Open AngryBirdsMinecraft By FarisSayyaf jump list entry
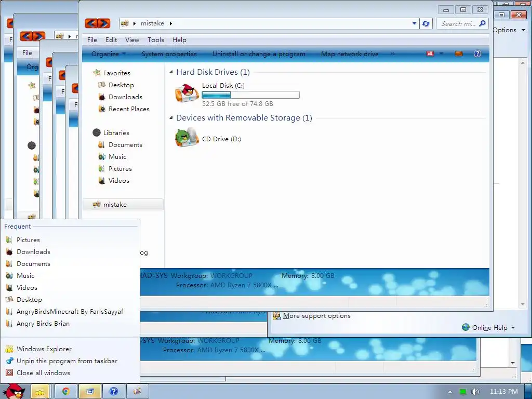 point(70,312)
